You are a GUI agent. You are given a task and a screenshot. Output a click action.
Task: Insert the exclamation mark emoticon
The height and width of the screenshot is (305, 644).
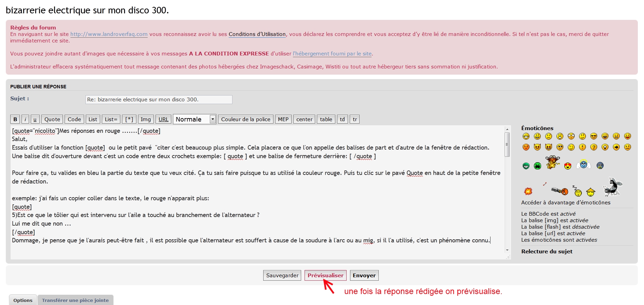[582, 147]
